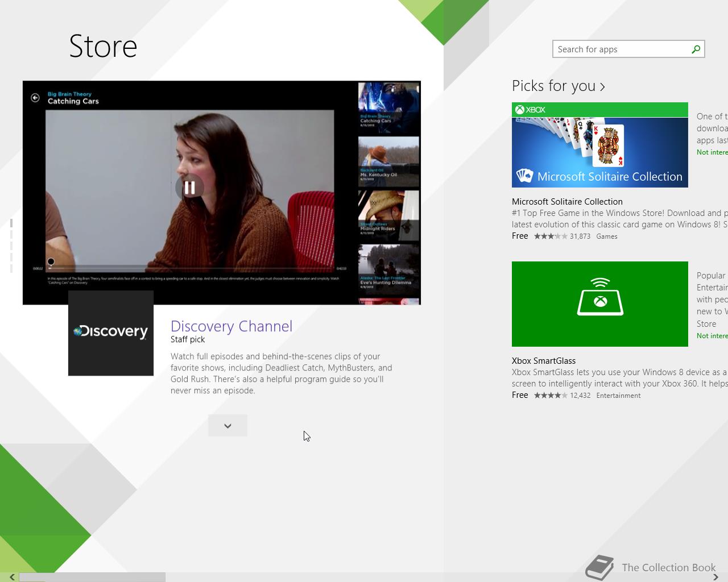Select the Eve's Hunting Dilemma thumbnail
The image size is (728, 582).
(389, 269)
